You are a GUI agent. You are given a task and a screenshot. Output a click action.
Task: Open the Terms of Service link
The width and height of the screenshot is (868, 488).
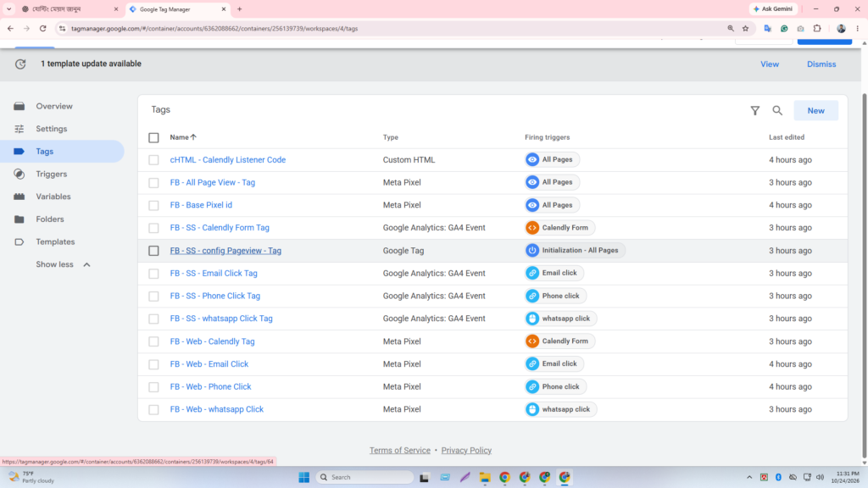(x=400, y=451)
